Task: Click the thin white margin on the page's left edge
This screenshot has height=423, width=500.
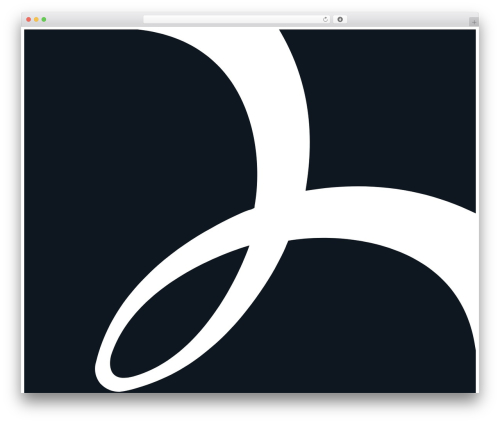Action: tap(23, 210)
